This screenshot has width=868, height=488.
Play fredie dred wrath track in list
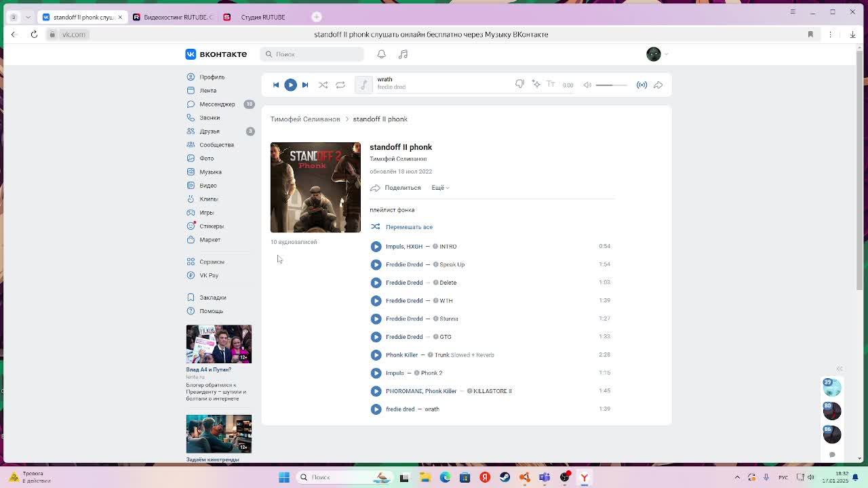376,409
